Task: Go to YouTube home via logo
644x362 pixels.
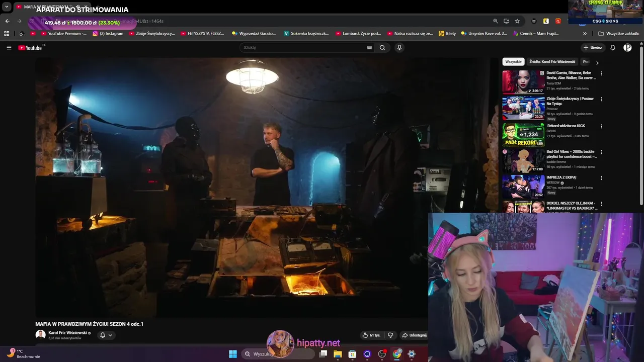Action: (30, 48)
